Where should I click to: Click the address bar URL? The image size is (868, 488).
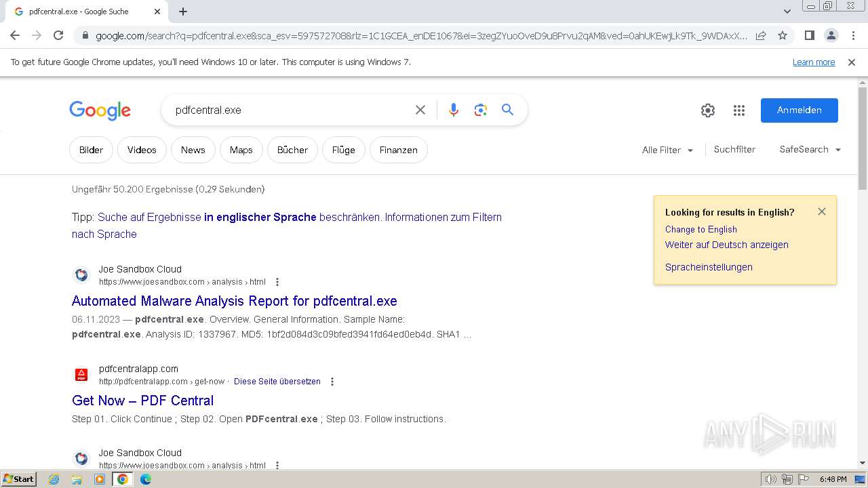(x=420, y=36)
